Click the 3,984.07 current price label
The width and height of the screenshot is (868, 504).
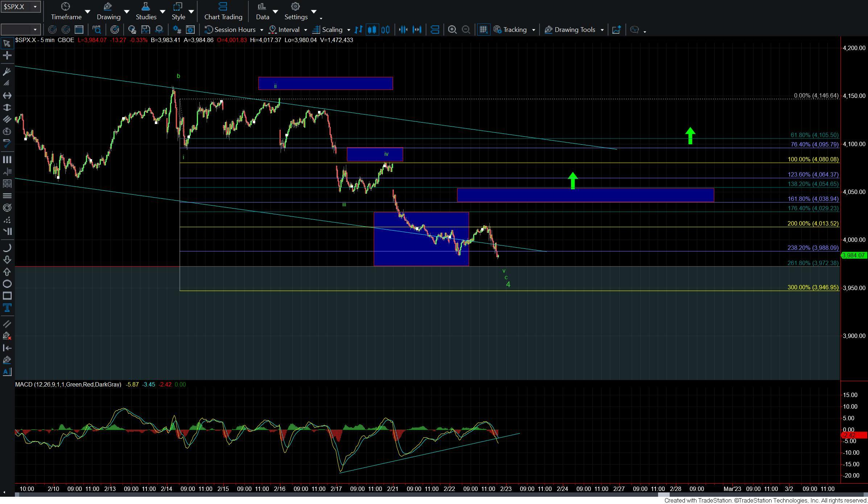point(854,255)
